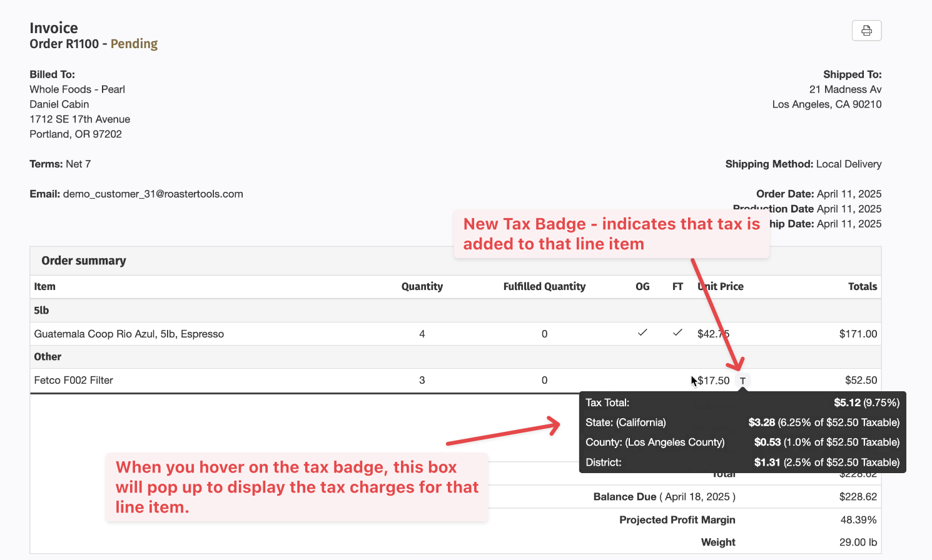Viewport: 932px width, 560px height.
Task: Click the 5lb group header row
Action: pyautogui.click(x=455, y=311)
